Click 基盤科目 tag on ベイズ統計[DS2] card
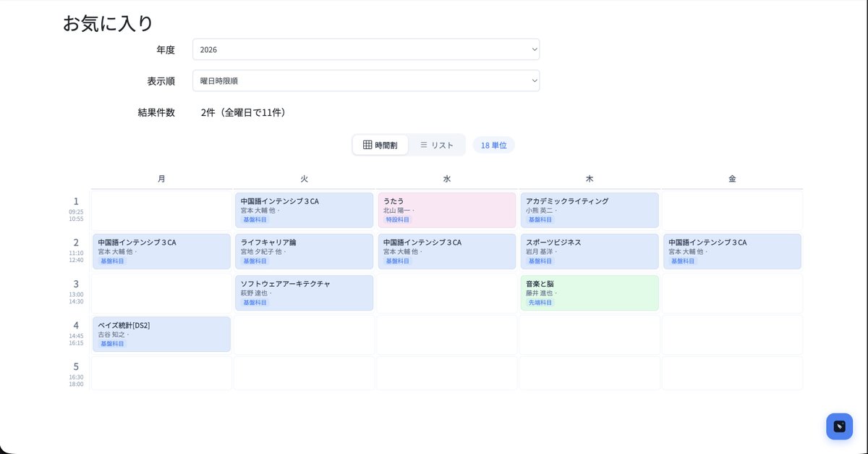Image resolution: width=868 pixels, height=454 pixels. click(x=112, y=343)
